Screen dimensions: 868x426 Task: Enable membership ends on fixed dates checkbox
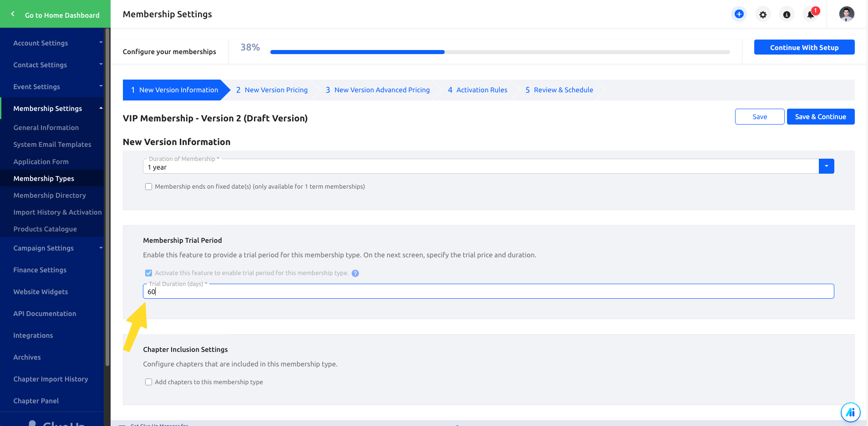pyautogui.click(x=148, y=187)
